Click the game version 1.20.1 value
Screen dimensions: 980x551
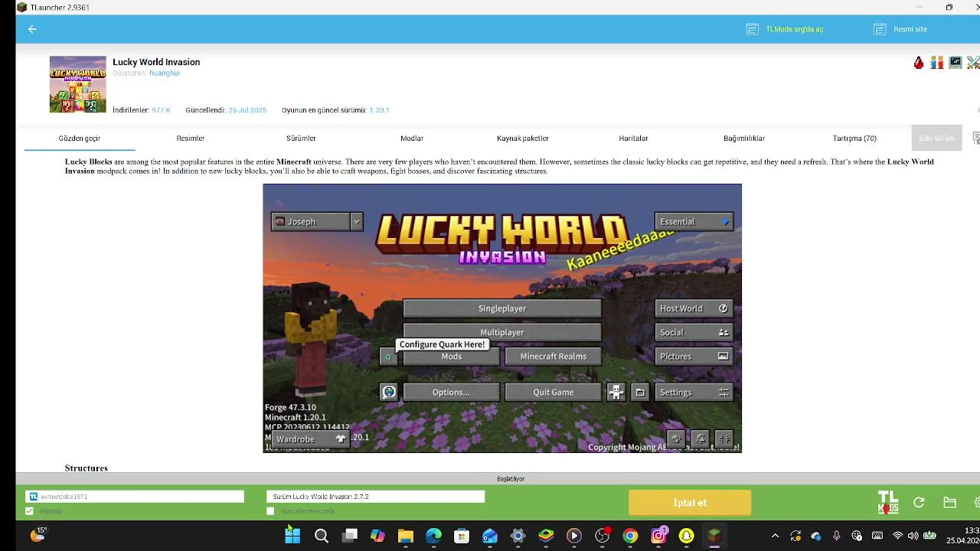pos(379,110)
